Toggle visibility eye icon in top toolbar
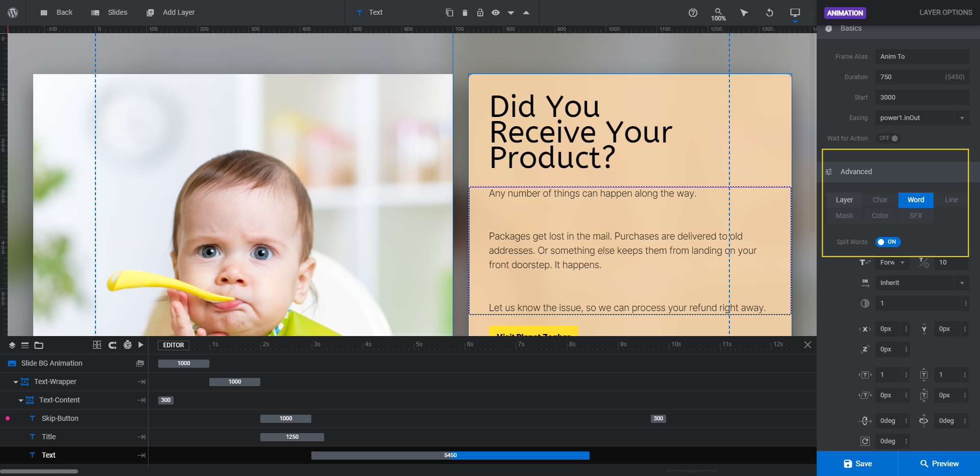 [496, 12]
